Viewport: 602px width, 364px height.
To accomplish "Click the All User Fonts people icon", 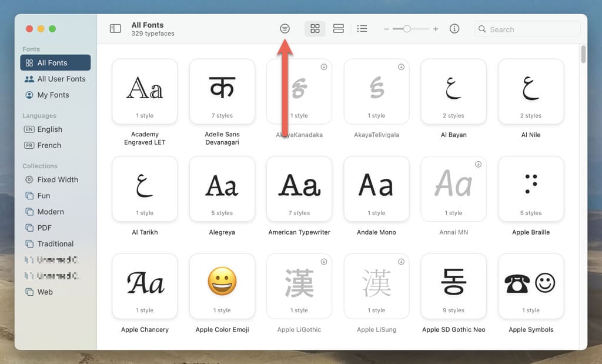I will [29, 79].
